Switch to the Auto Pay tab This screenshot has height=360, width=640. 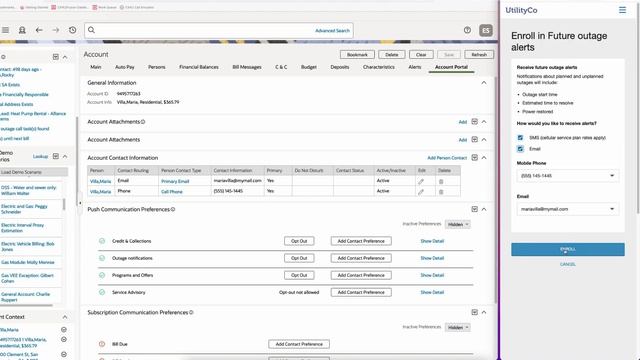(x=124, y=67)
